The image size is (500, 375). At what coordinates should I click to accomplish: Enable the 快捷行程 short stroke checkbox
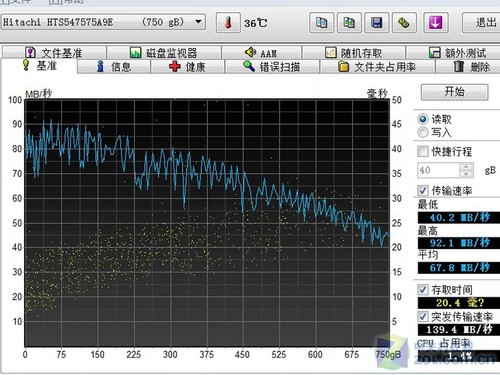click(x=423, y=151)
